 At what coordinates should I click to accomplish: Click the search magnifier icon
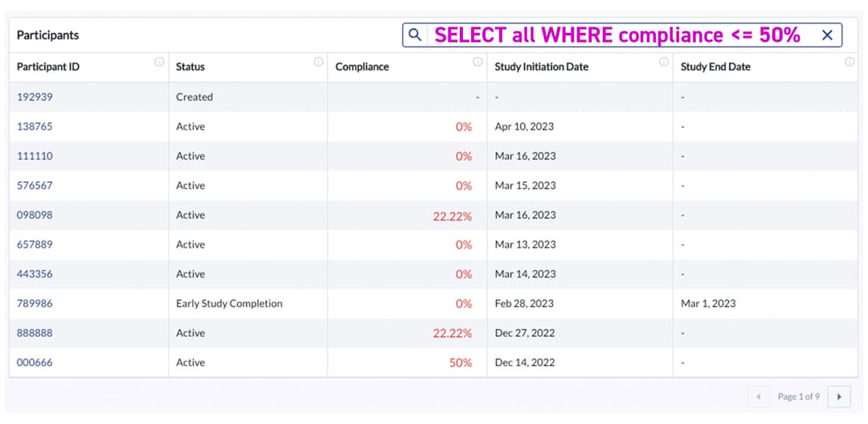point(415,35)
